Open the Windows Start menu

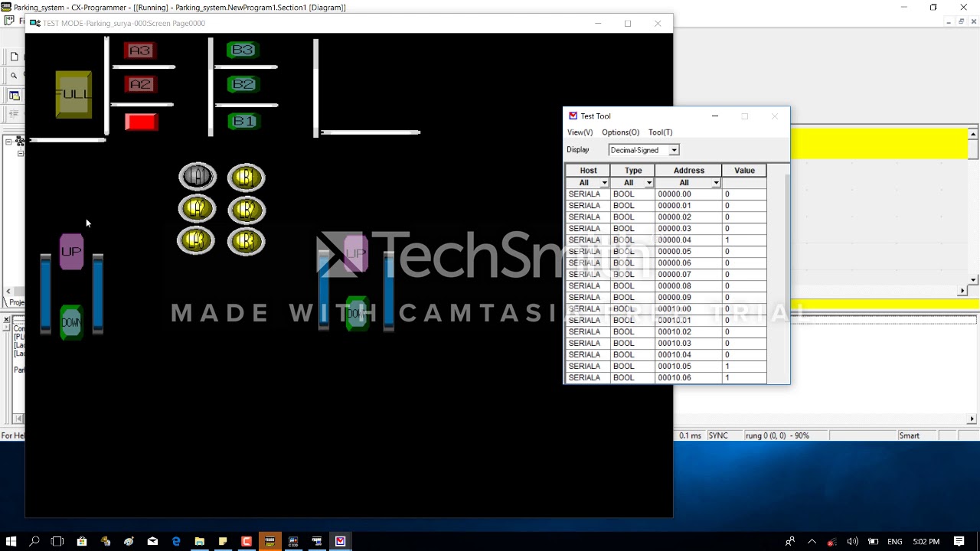pyautogui.click(x=11, y=542)
